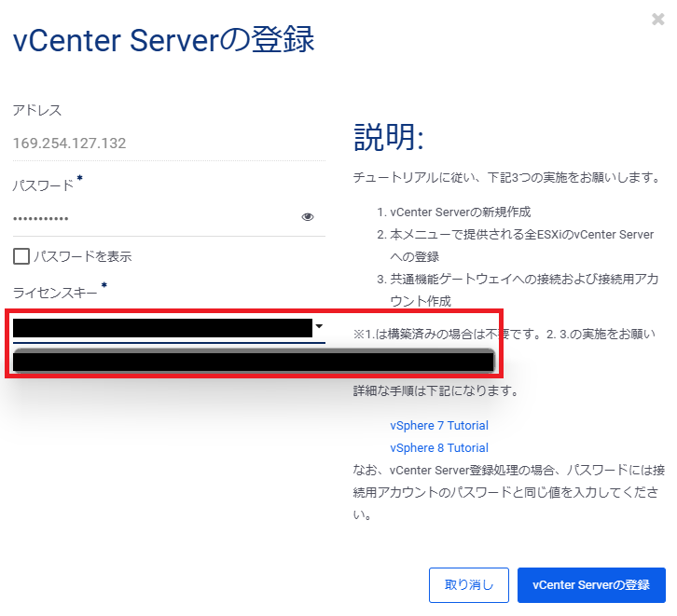Click the パスワード field label

pyautogui.click(x=43, y=185)
